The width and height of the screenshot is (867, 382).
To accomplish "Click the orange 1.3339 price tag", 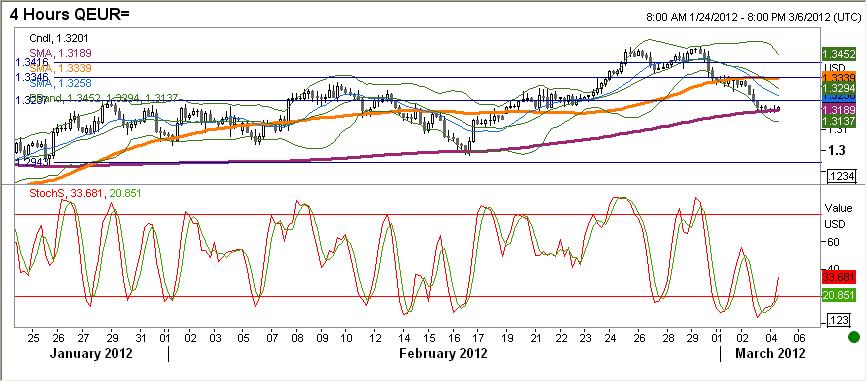I will [839, 77].
